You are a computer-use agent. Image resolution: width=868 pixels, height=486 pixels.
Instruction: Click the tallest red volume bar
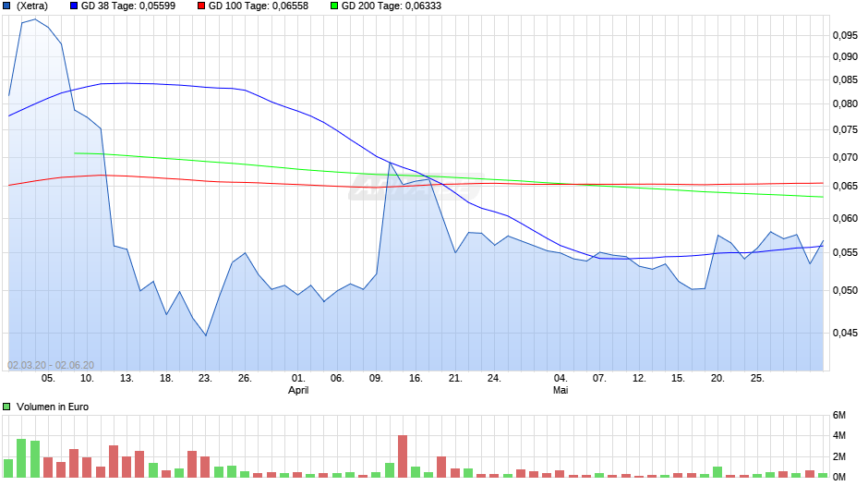(x=403, y=456)
